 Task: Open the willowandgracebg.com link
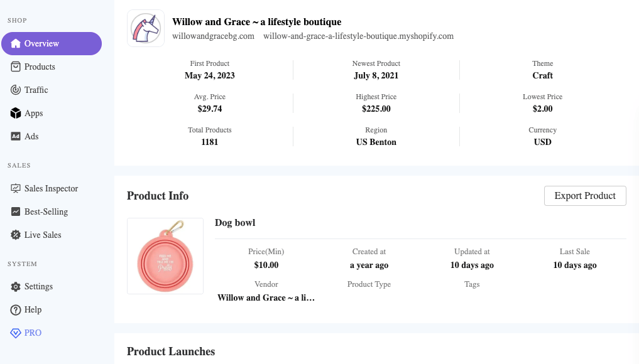coord(213,36)
